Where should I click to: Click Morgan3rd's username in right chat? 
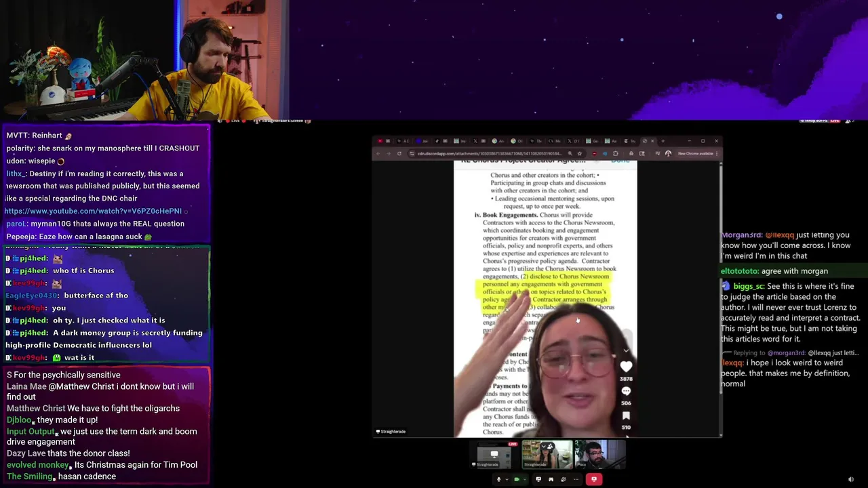[x=742, y=235]
